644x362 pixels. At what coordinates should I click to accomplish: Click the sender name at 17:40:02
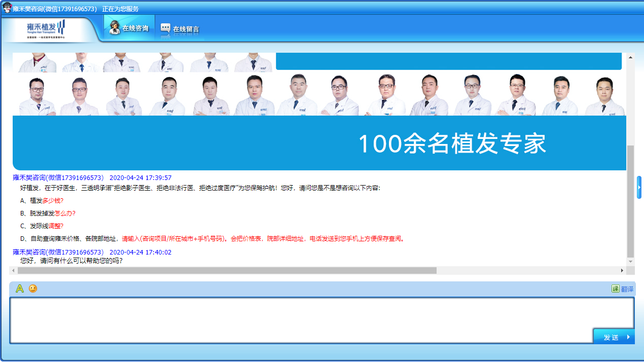click(58, 252)
